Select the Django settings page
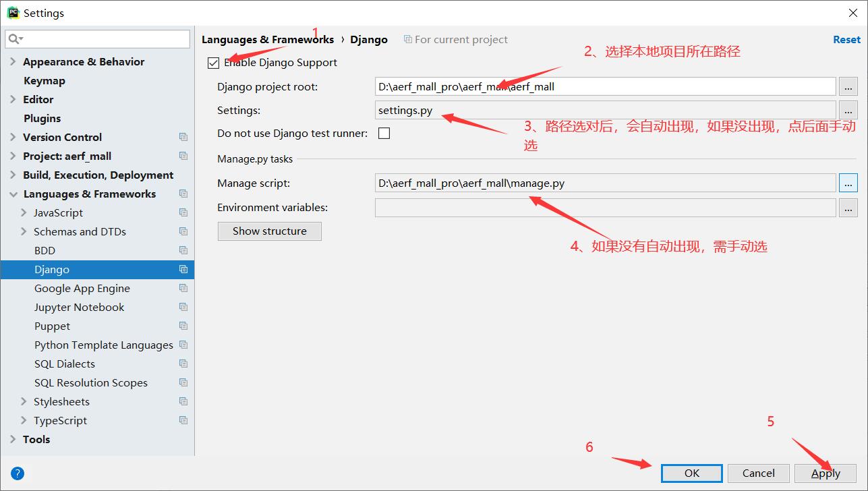 (97, 269)
